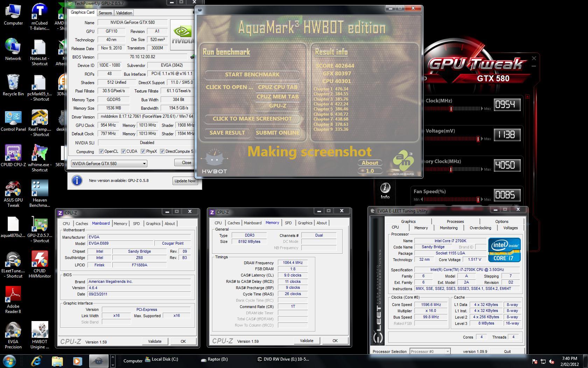This screenshot has width=588, height=368.
Task: Click SAVE RESULT in AquaMark
Action: [x=227, y=132]
